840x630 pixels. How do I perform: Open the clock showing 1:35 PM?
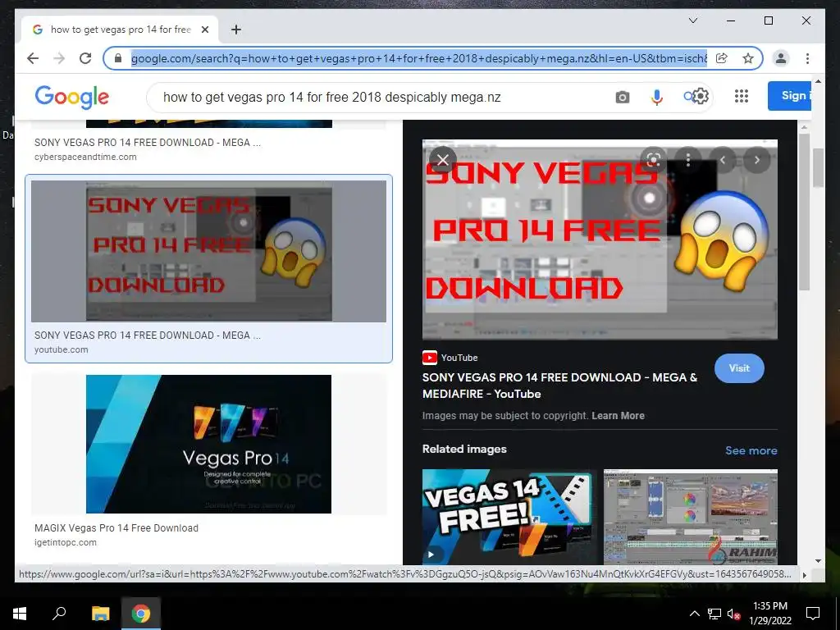[x=769, y=614]
